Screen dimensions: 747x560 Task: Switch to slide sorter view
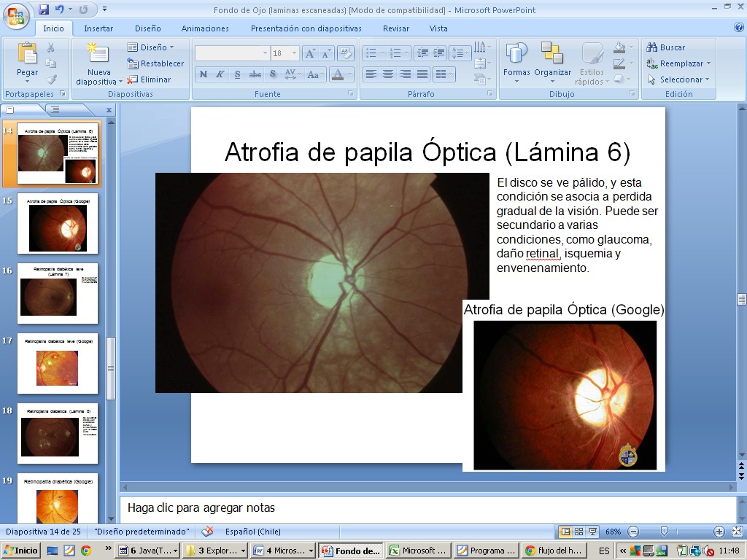(578, 532)
